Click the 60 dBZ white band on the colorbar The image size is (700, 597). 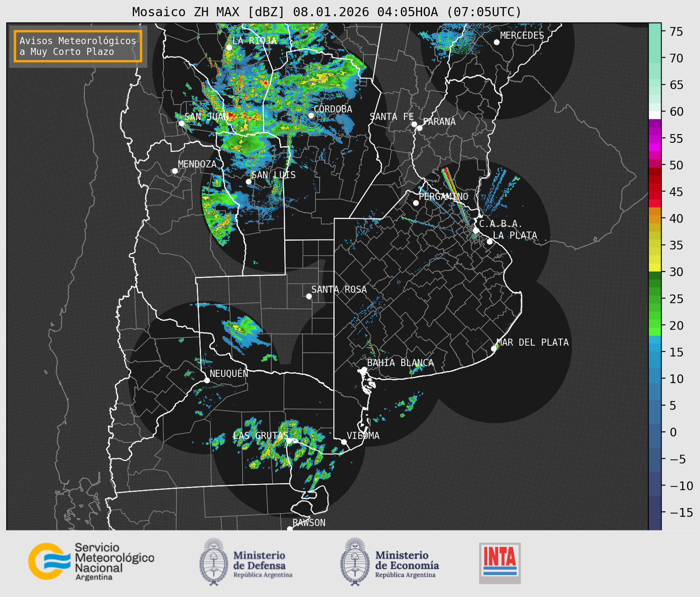tap(655, 115)
